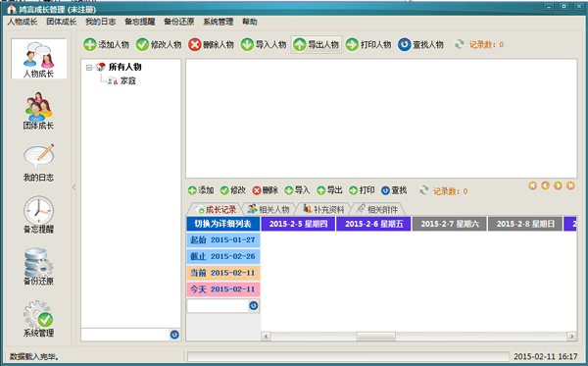Switch to 成长记录 tab

216,209
